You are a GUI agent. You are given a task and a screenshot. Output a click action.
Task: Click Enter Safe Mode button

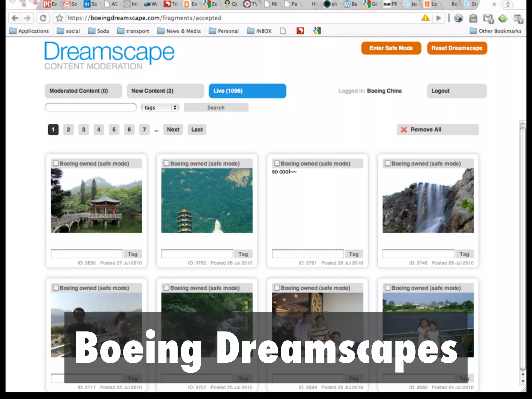point(391,48)
